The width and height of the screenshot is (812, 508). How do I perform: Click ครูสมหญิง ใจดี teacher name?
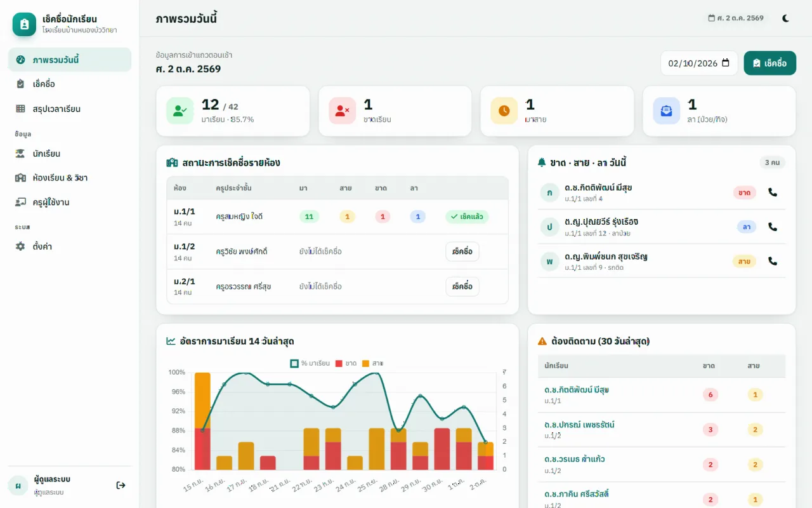tap(239, 217)
